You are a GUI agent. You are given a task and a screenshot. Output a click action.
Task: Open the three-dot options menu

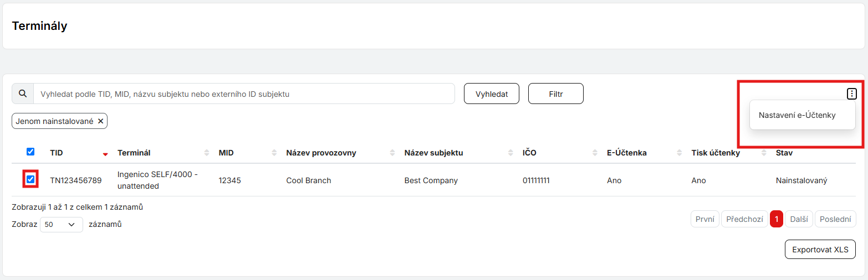(852, 94)
